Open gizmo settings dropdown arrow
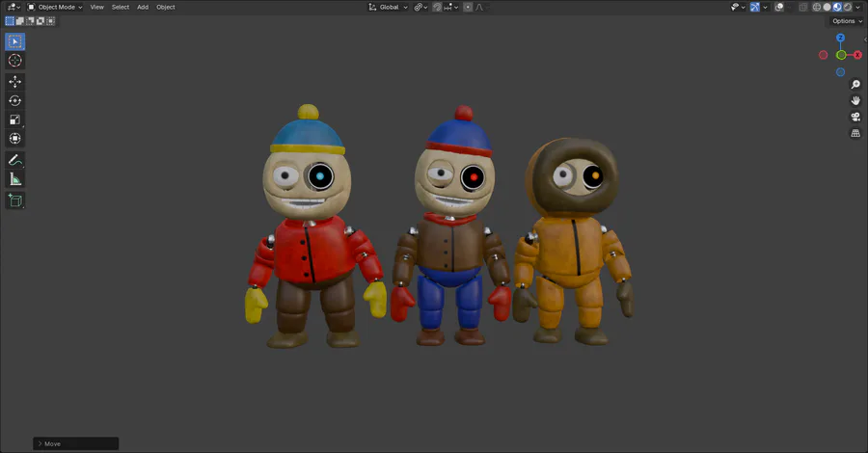 pyautogui.click(x=765, y=7)
